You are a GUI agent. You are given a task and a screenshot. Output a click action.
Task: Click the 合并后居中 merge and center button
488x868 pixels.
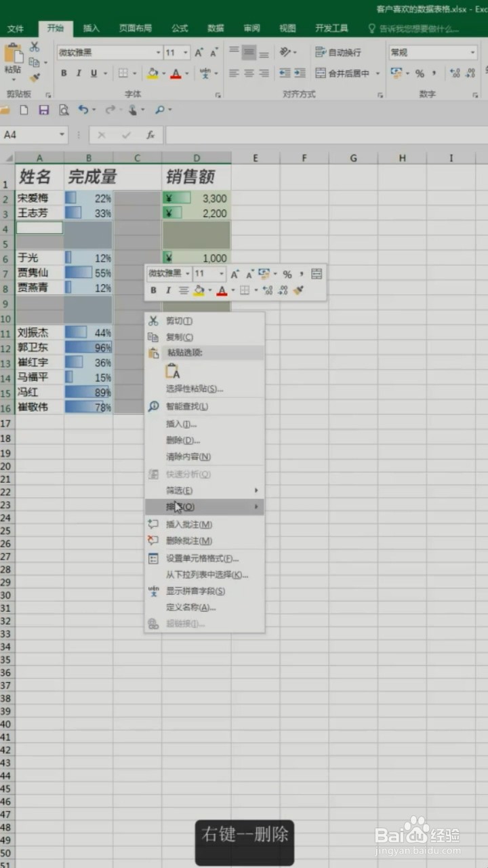pos(344,73)
